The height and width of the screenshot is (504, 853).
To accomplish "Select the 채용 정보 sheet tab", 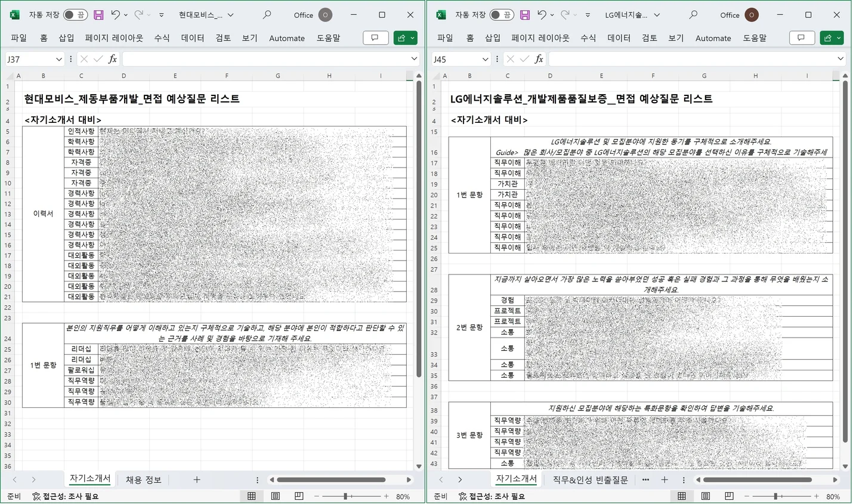I will pos(143,480).
